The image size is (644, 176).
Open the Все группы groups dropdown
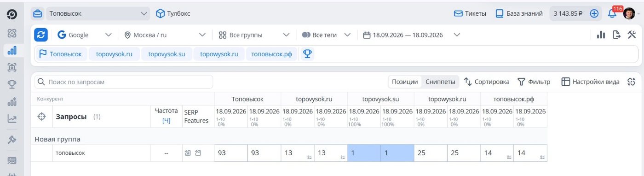point(254,35)
